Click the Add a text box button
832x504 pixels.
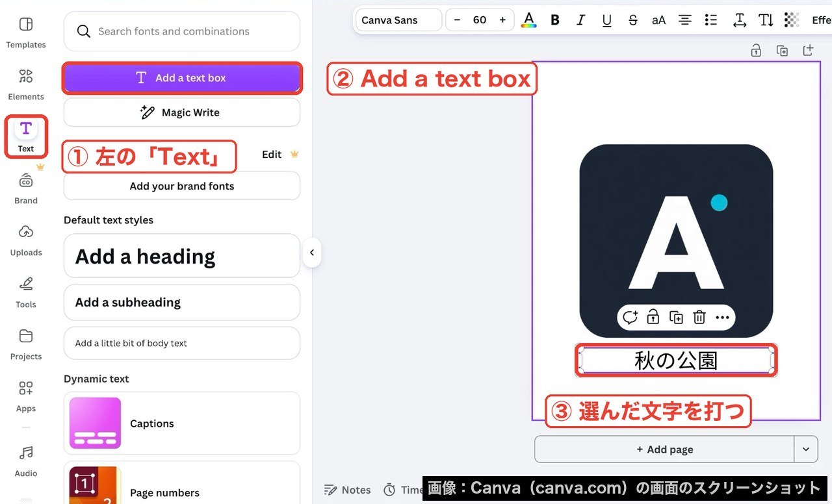coord(182,78)
